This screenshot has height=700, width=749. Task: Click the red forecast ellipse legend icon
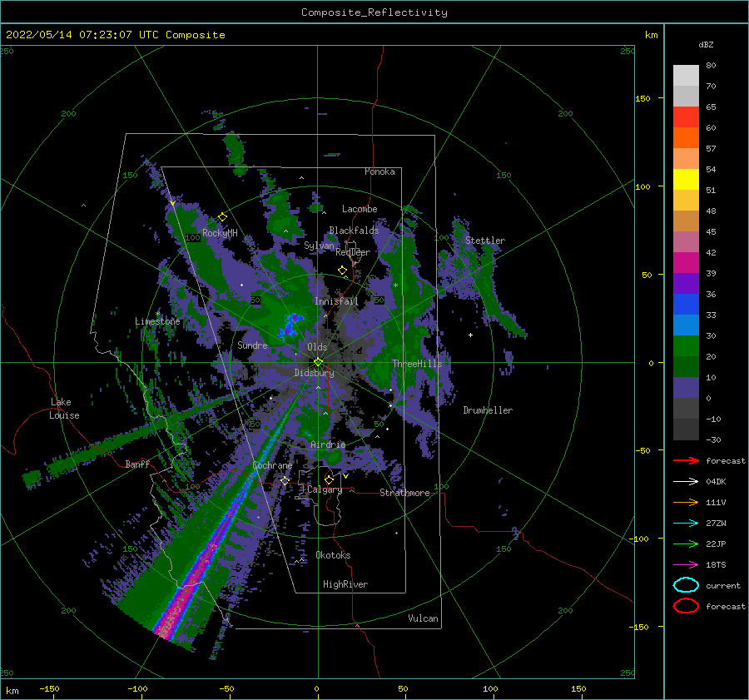pyautogui.click(x=686, y=606)
